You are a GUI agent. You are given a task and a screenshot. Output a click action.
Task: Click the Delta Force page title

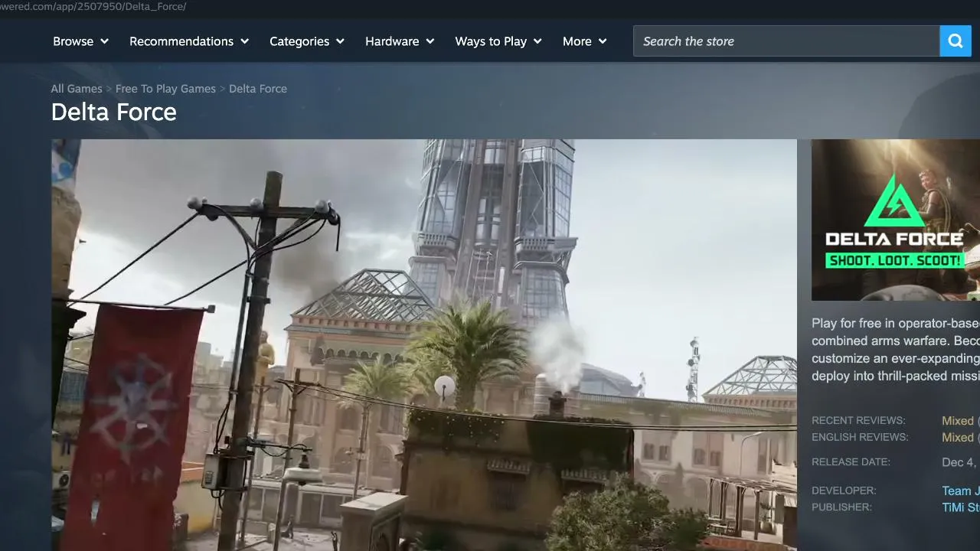tap(114, 112)
